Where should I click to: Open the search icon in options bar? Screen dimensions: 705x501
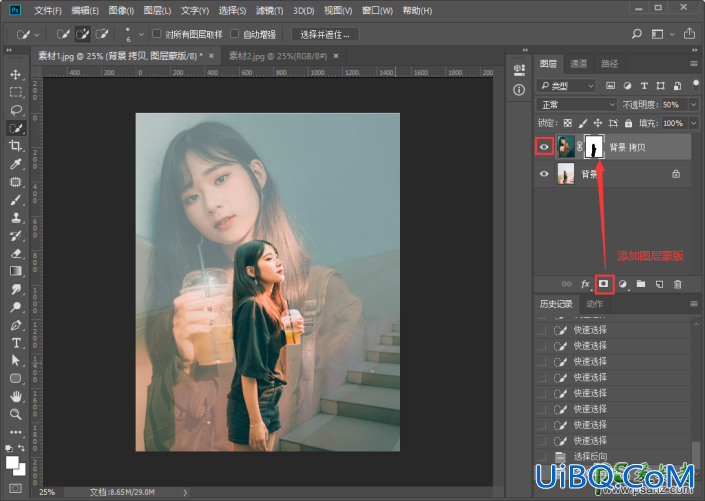tap(637, 34)
